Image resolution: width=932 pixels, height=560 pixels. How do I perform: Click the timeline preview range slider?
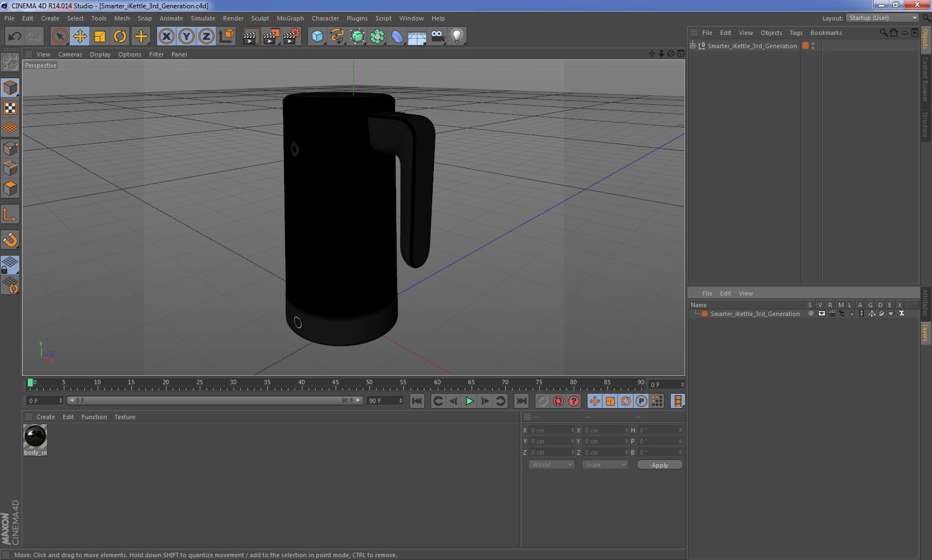pos(215,400)
